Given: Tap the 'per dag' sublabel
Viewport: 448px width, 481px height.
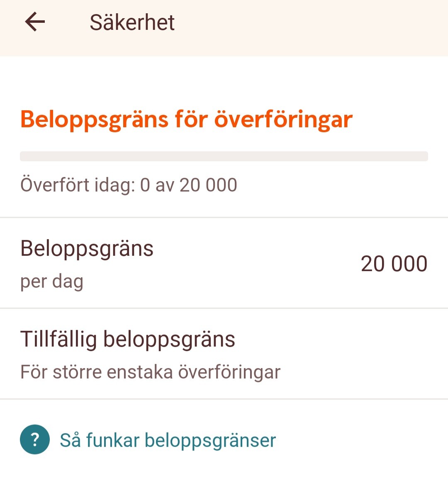Looking at the screenshot, I should 52,282.
